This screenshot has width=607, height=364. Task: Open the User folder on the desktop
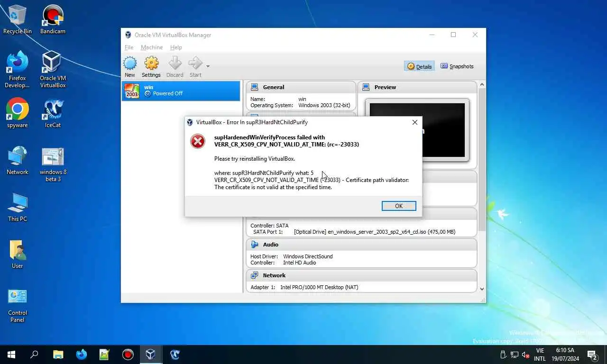18,254
